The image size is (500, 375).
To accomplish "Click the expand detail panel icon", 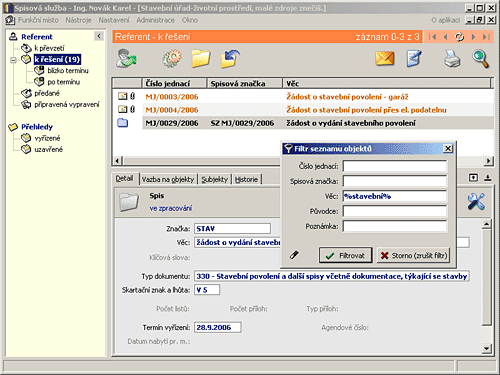I will click(x=473, y=178).
